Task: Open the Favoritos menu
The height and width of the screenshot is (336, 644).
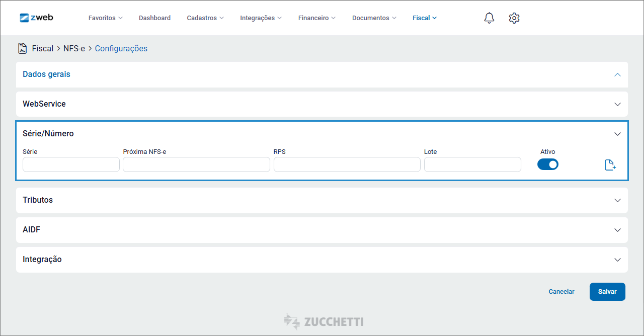Action: (x=105, y=18)
